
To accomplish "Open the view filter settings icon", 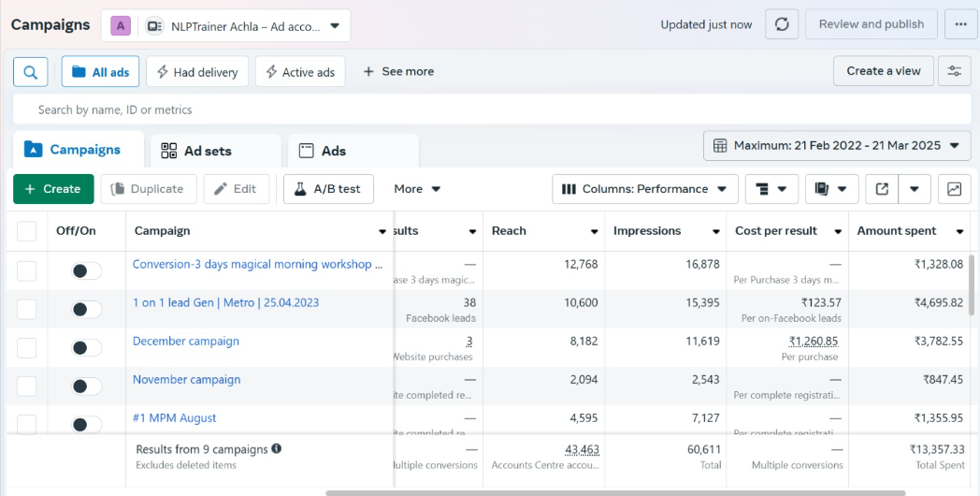I will click(954, 71).
